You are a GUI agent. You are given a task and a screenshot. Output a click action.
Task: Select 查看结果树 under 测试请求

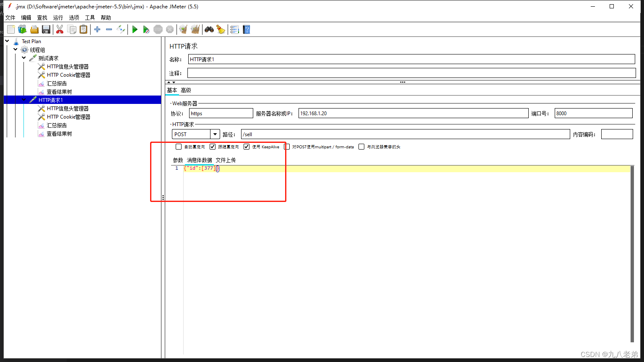point(59,92)
